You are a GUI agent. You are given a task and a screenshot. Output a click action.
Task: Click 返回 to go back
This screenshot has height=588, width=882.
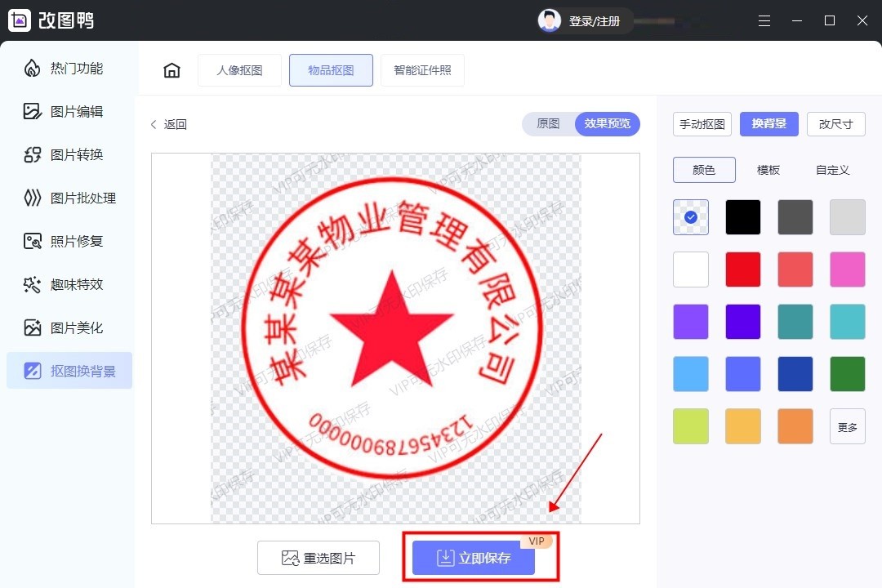(168, 124)
